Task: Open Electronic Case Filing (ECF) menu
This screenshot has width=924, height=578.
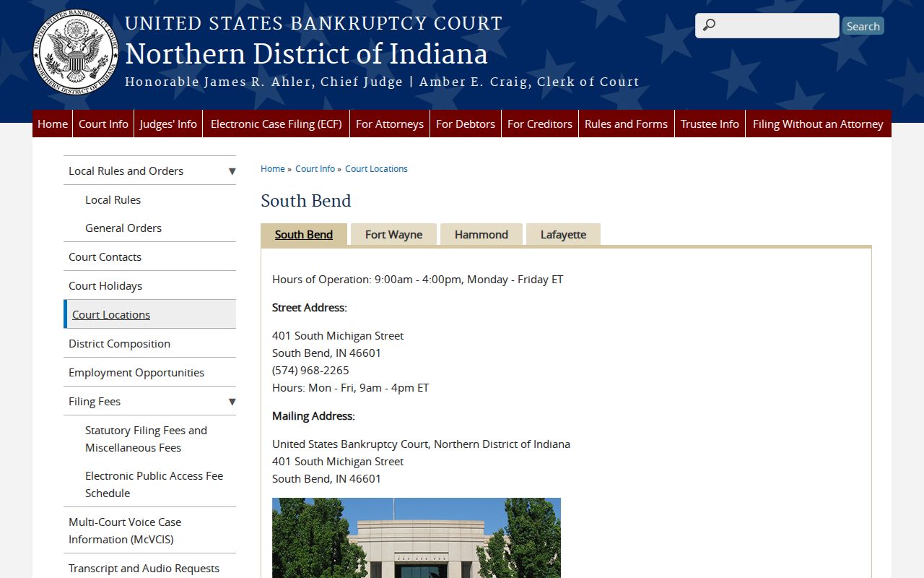Action: [276, 124]
